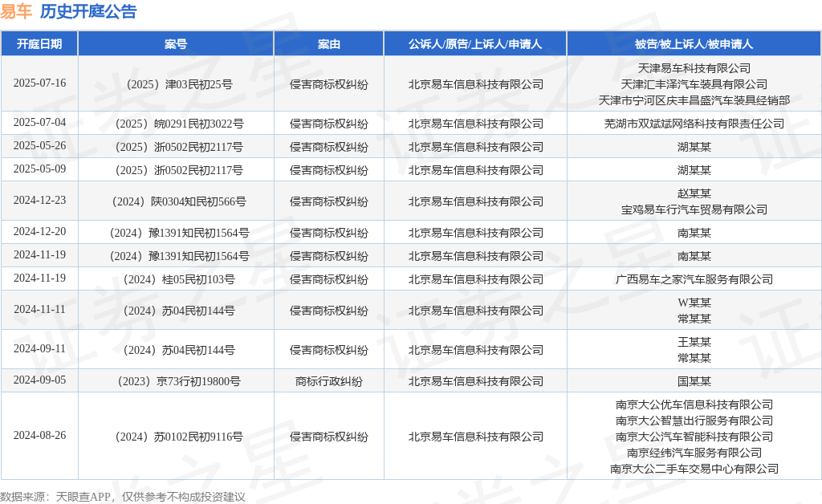The width and height of the screenshot is (822, 504).
Task: Click defendant 南京大公智慧出行服务有限公司
Action: [x=694, y=421]
